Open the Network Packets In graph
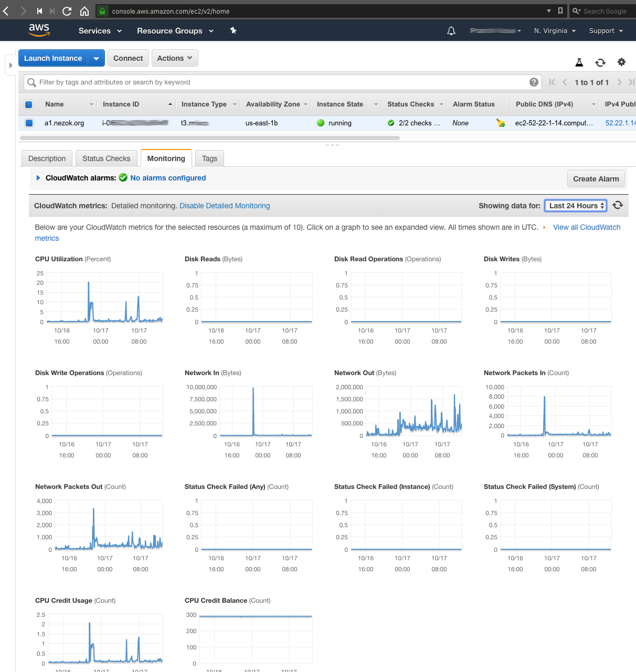 (x=559, y=411)
